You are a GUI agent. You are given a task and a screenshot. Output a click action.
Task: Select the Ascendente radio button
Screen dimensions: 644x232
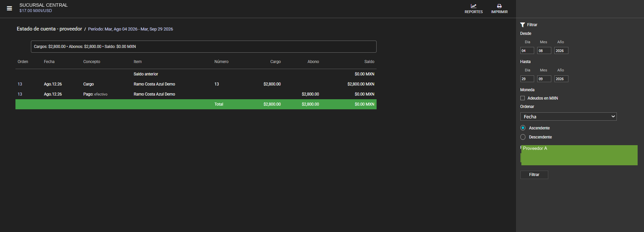pos(523,128)
